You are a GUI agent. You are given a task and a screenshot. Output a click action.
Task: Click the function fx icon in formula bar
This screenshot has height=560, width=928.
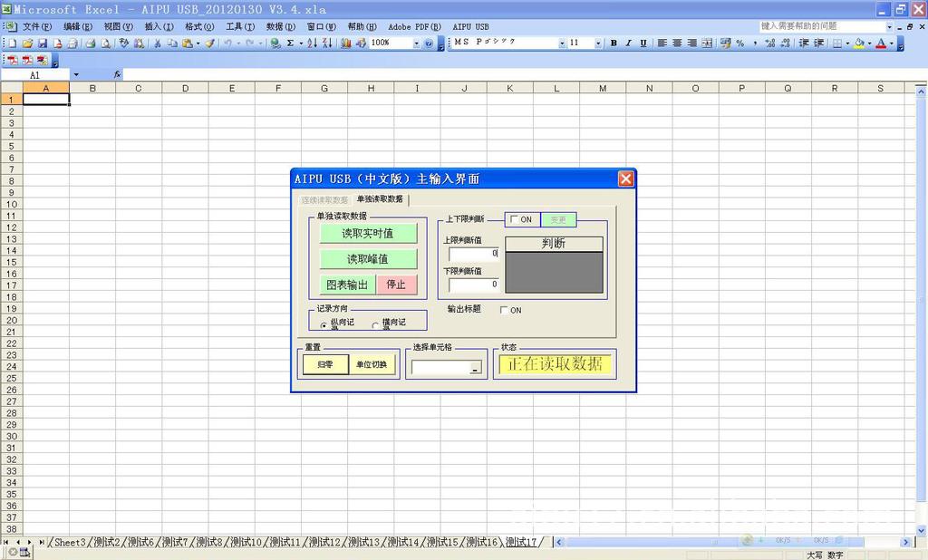[x=117, y=74]
